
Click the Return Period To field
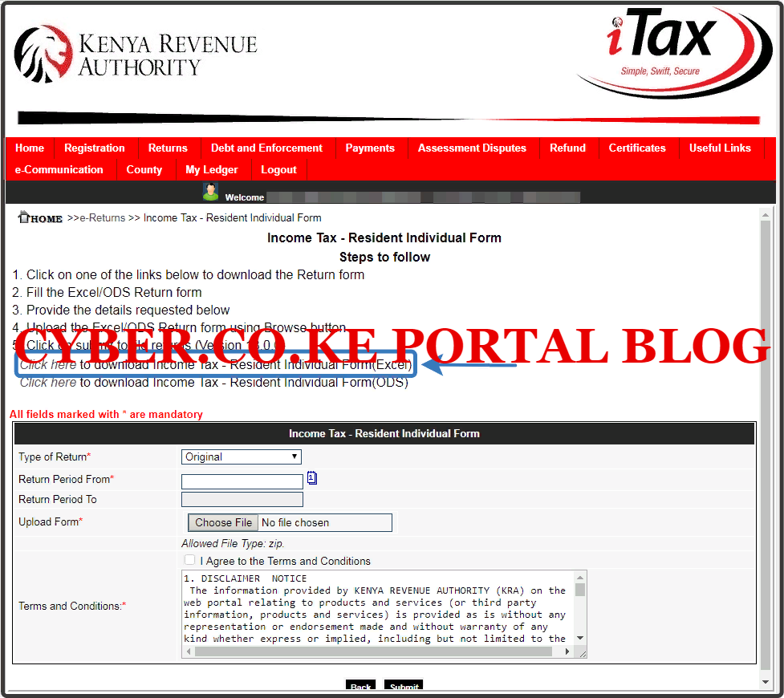pos(242,499)
